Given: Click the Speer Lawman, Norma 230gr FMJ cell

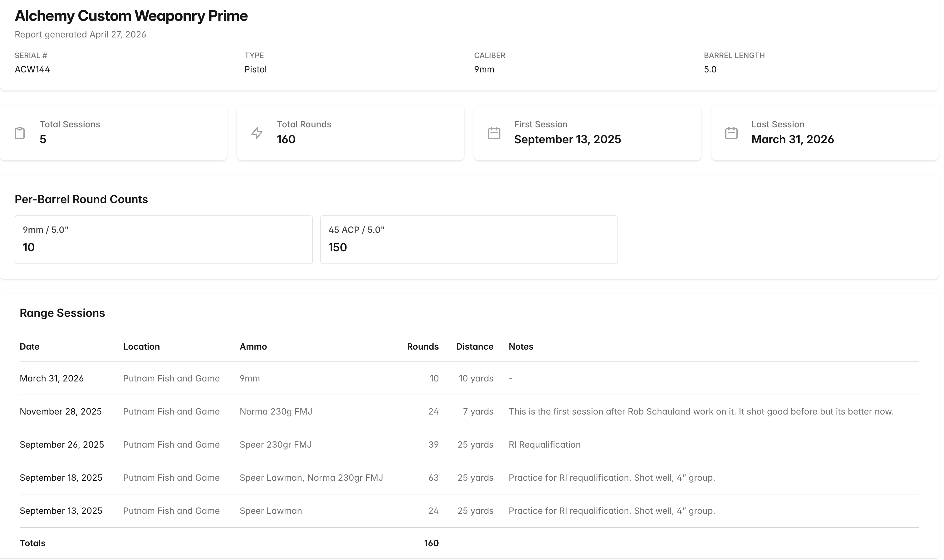Looking at the screenshot, I should (311, 478).
